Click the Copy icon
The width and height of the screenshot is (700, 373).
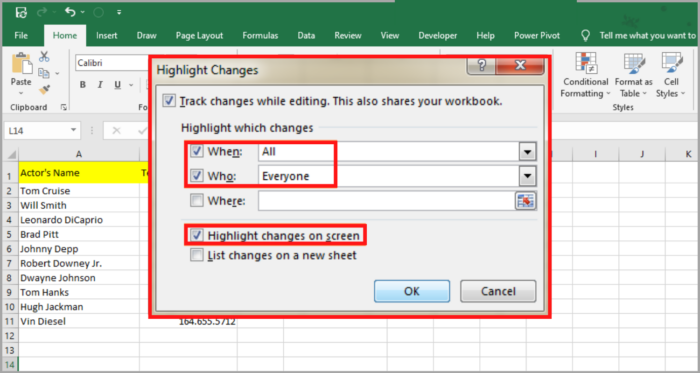pyautogui.click(x=44, y=73)
